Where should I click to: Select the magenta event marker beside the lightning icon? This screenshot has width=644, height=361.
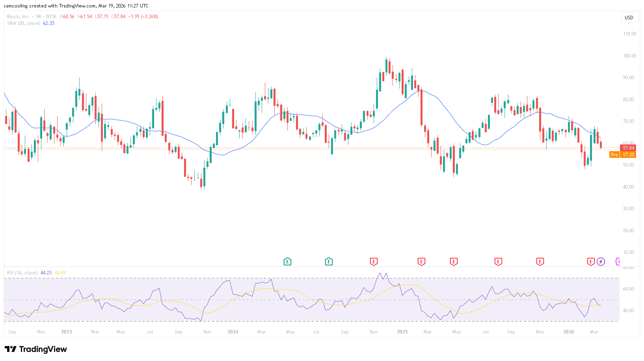point(617,261)
